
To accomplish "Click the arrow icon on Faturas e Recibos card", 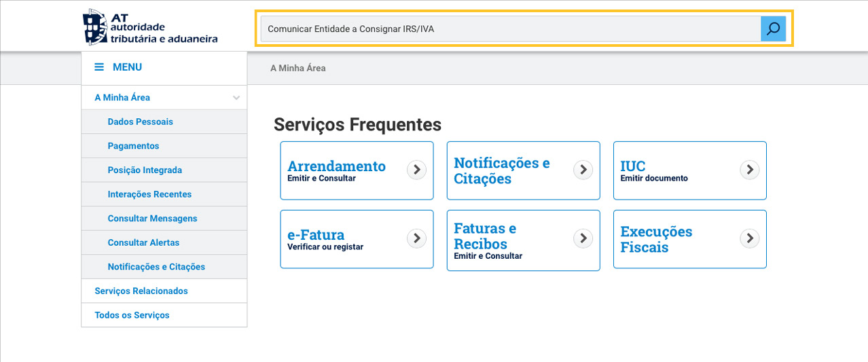I will 583,238.
